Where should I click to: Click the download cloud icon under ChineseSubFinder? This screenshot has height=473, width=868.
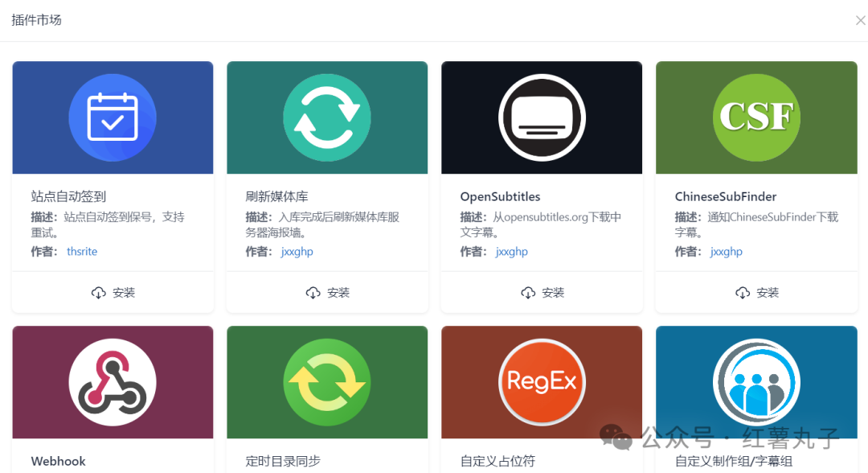[743, 293]
